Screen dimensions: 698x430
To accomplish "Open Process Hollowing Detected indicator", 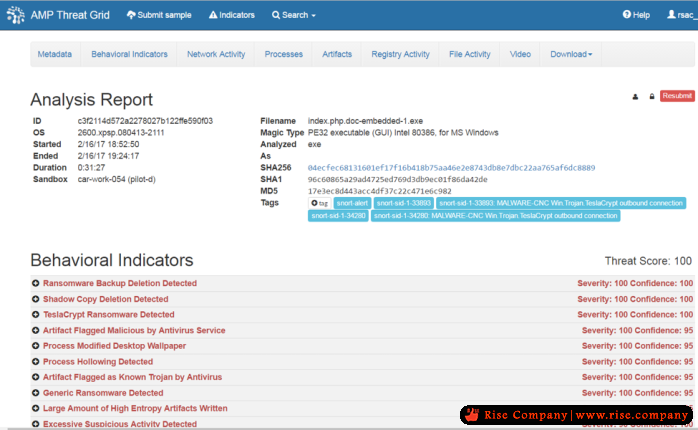I will tap(98, 361).
